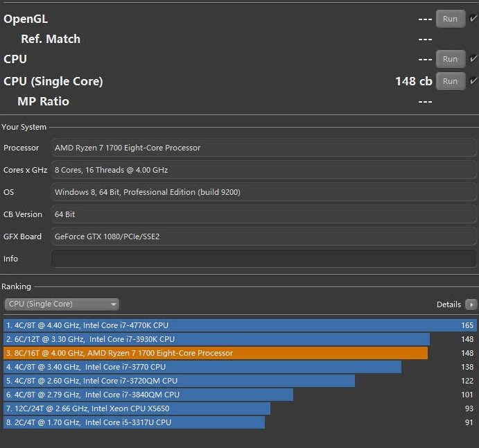The width and height of the screenshot is (479, 448).
Task: Toggle the CPU (Single Core) checkbox
Action: click(x=473, y=81)
